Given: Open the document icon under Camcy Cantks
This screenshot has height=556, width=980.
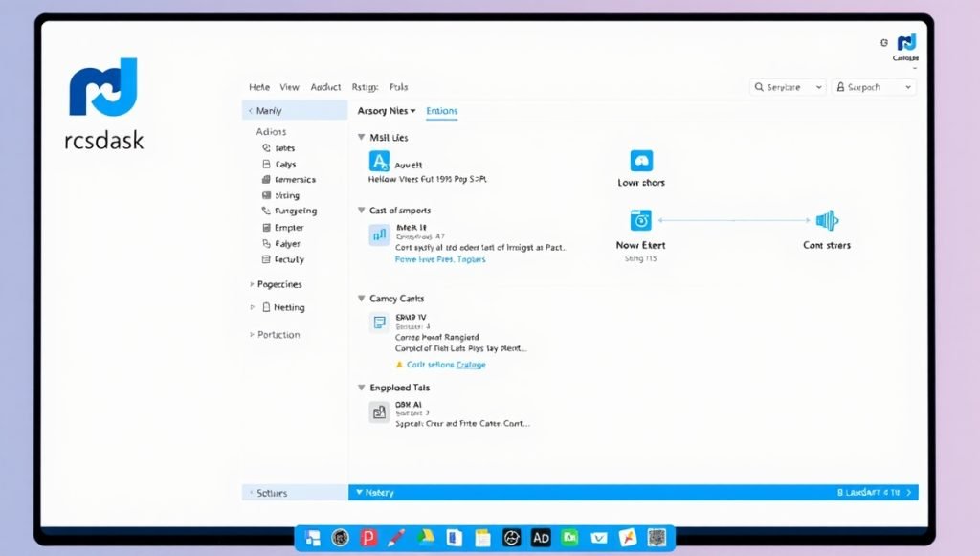Looking at the screenshot, I should pos(379,322).
